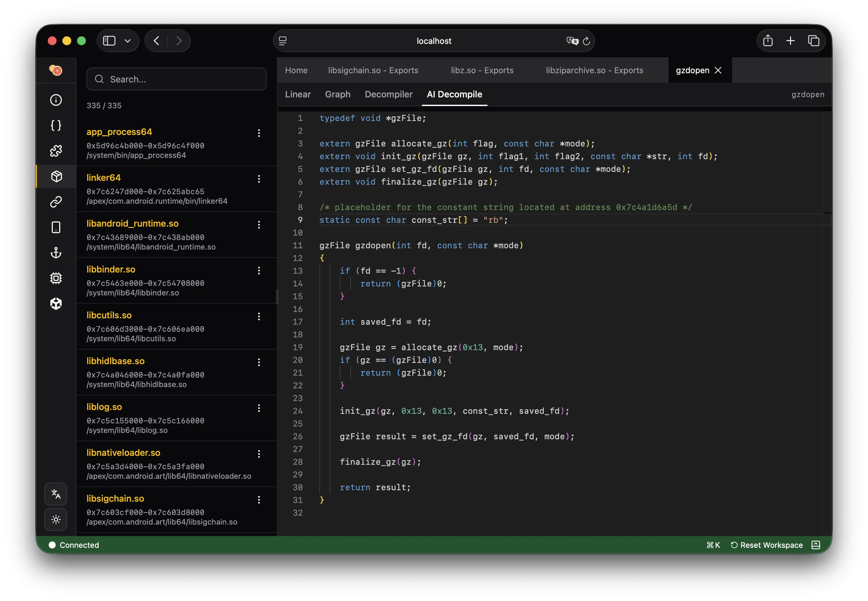Viewport: 868px width, 601px height.
Task: Select the code braces sidebar icon
Action: point(56,125)
